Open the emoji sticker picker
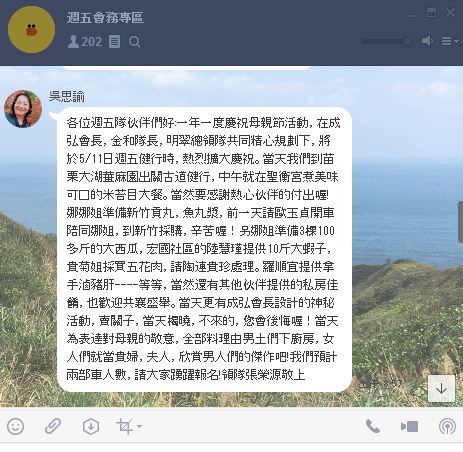Screen dimensions: 463x452 click(15, 426)
